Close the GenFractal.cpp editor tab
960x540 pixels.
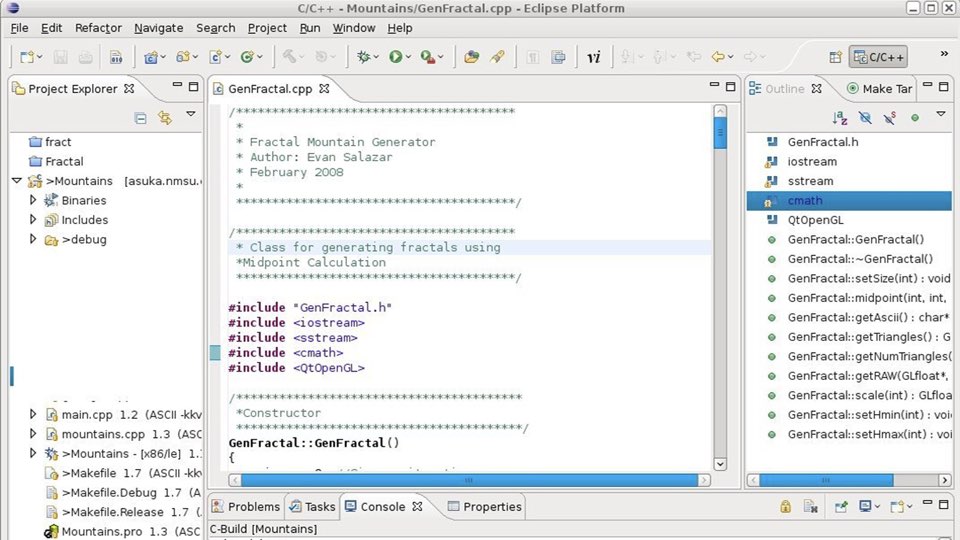pos(324,89)
